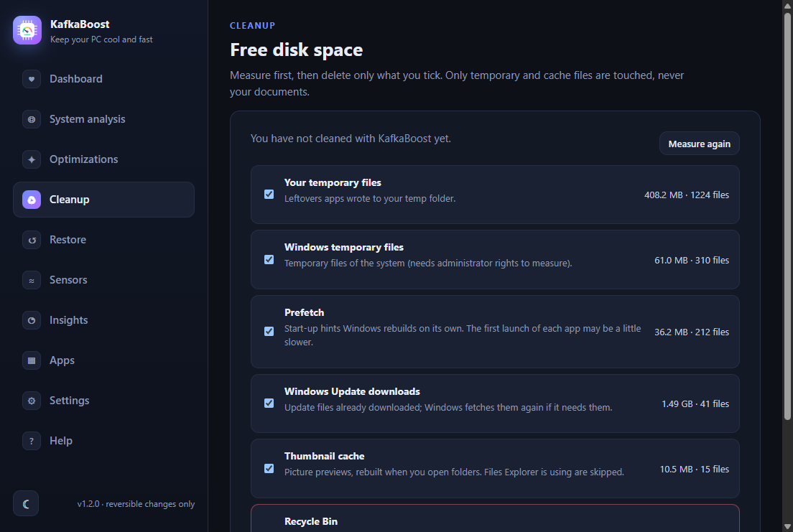Open the Settings menu label
793x532 pixels.
coord(69,401)
